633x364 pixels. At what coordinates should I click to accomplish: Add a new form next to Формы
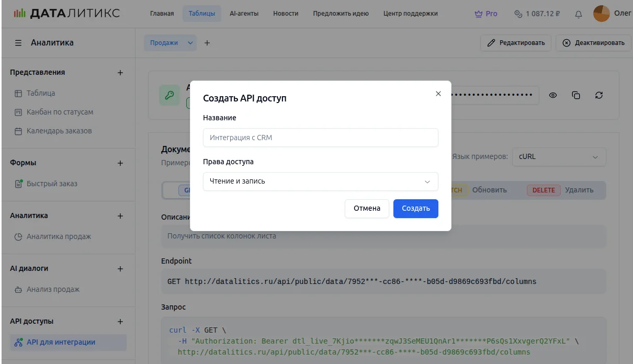tap(120, 163)
